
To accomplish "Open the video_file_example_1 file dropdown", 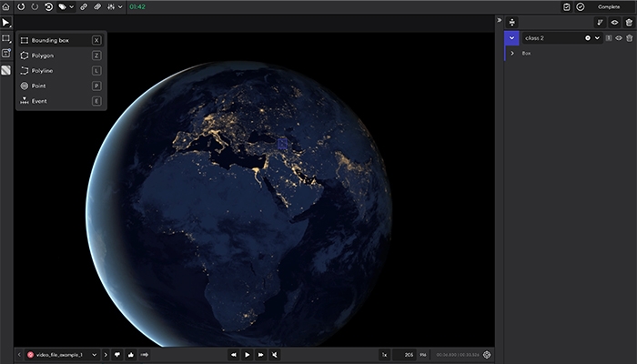I will click(x=94, y=354).
